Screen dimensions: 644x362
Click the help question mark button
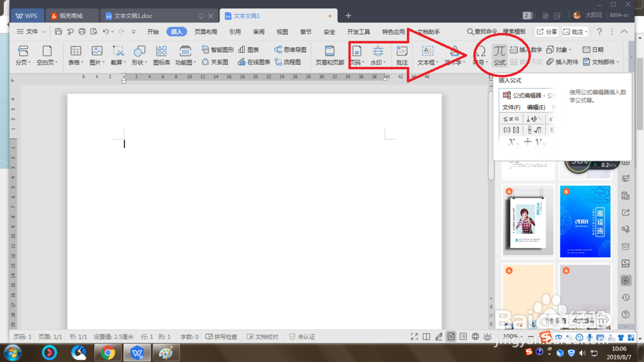pyautogui.click(x=599, y=32)
